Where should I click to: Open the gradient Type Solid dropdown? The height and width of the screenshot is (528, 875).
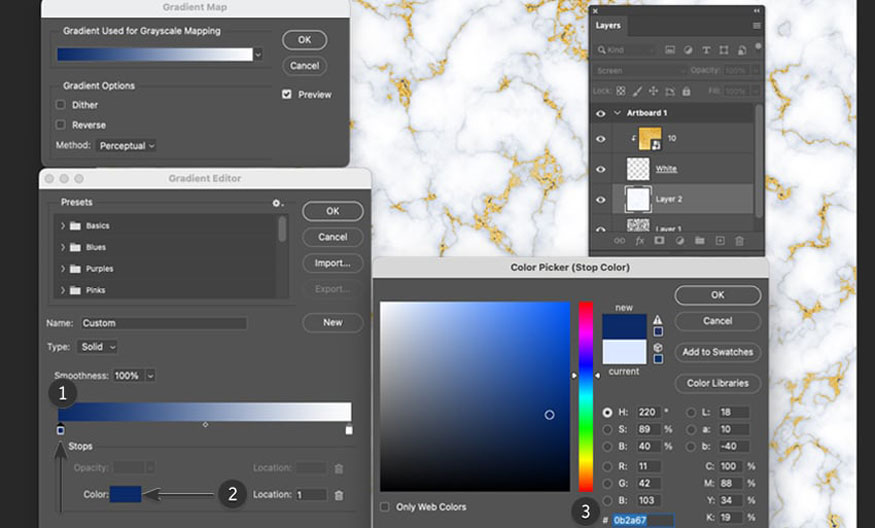pos(97,347)
